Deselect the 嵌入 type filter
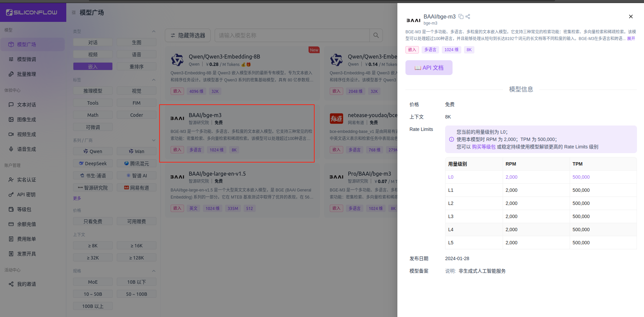The width and height of the screenshot is (644, 317). (x=93, y=66)
